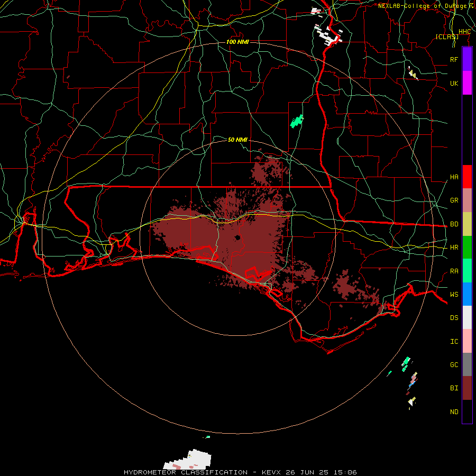The height and width of the screenshot is (476, 476).
Task: Click the WS legend label
Action: (x=454, y=295)
